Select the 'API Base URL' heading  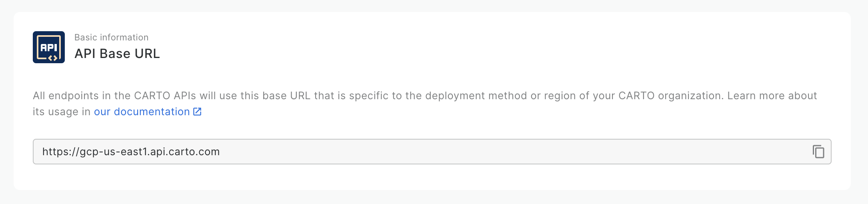click(x=117, y=54)
